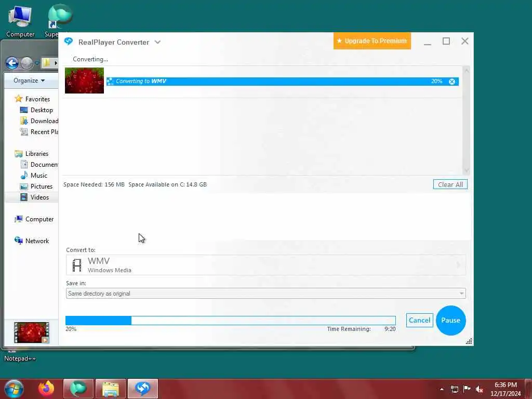Open Windows Explorer from taskbar
Viewport: 532px width, 399px height.
[111, 389]
